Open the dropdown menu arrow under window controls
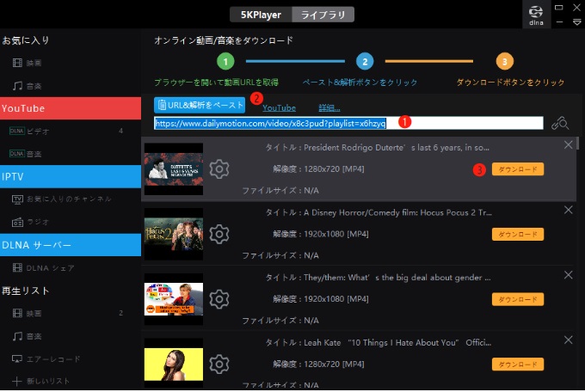This screenshot has width=585, height=392. pos(576,22)
